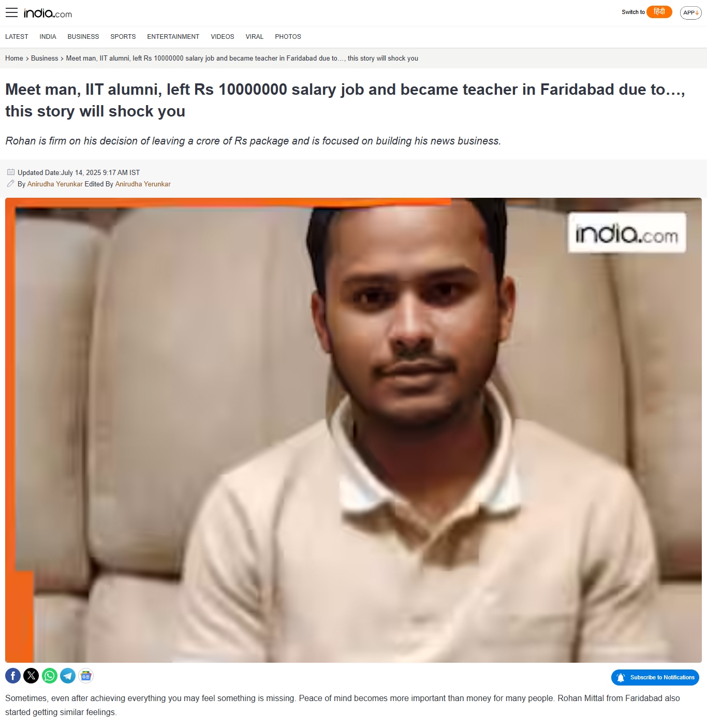Share article on Facebook

coord(13,676)
